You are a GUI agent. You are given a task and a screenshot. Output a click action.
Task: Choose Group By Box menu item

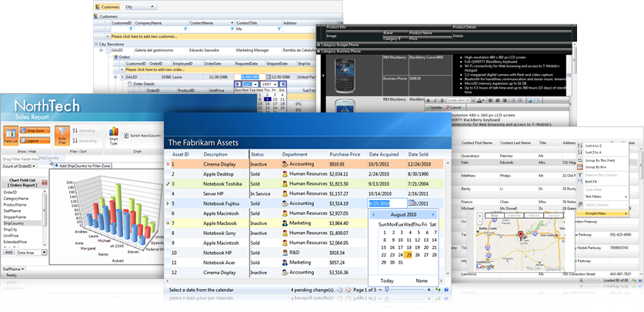tap(602, 167)
